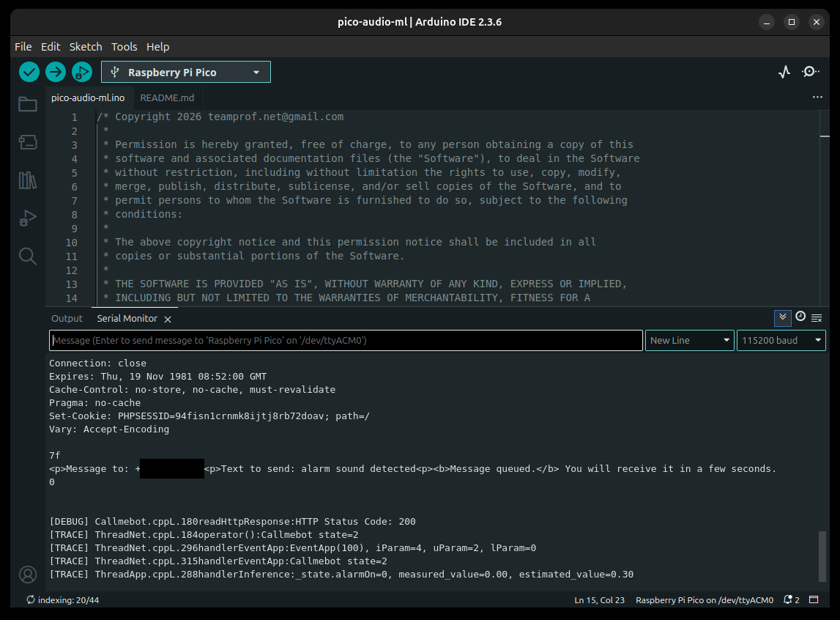Open the New Line line-ending dropdown
This screenshot has width=840, height=620.
(689, 340)
